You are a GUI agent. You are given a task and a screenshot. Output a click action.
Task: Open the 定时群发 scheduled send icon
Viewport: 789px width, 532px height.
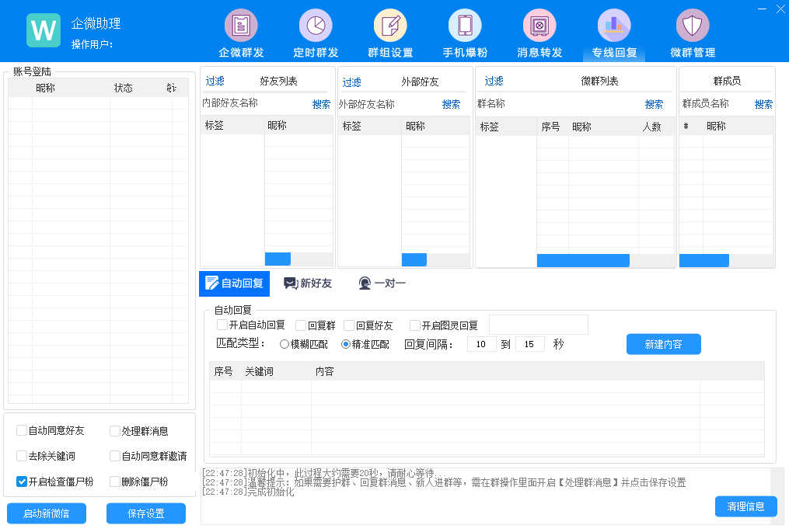[x=316, y=26]
